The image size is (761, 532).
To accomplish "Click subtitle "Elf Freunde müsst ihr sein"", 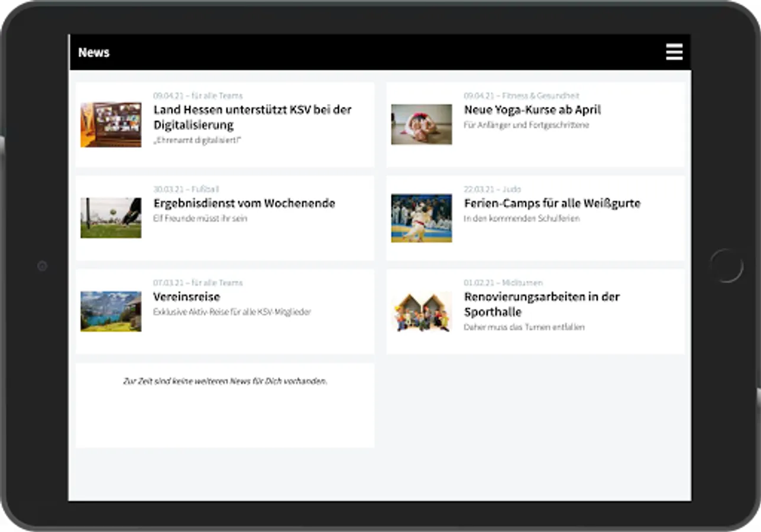I will pyautogui.click(x=200, y=219).
